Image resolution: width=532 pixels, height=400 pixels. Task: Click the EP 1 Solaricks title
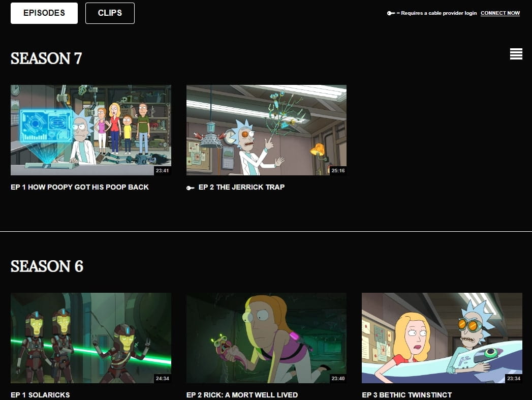[40, 395]
